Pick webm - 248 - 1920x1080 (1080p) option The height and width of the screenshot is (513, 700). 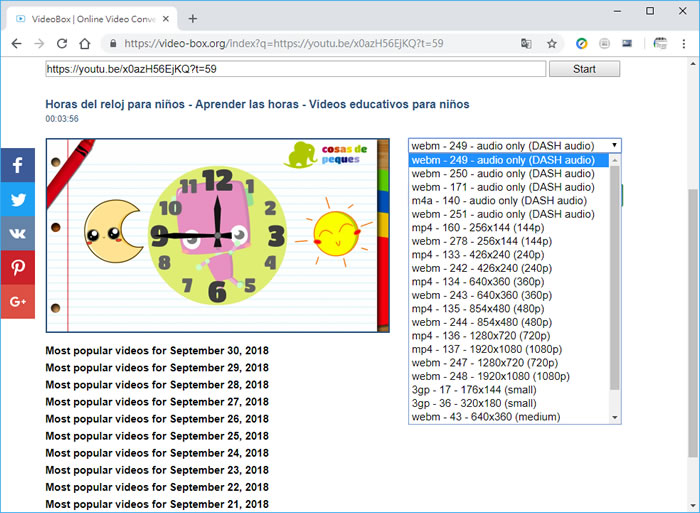click(491, 376)
